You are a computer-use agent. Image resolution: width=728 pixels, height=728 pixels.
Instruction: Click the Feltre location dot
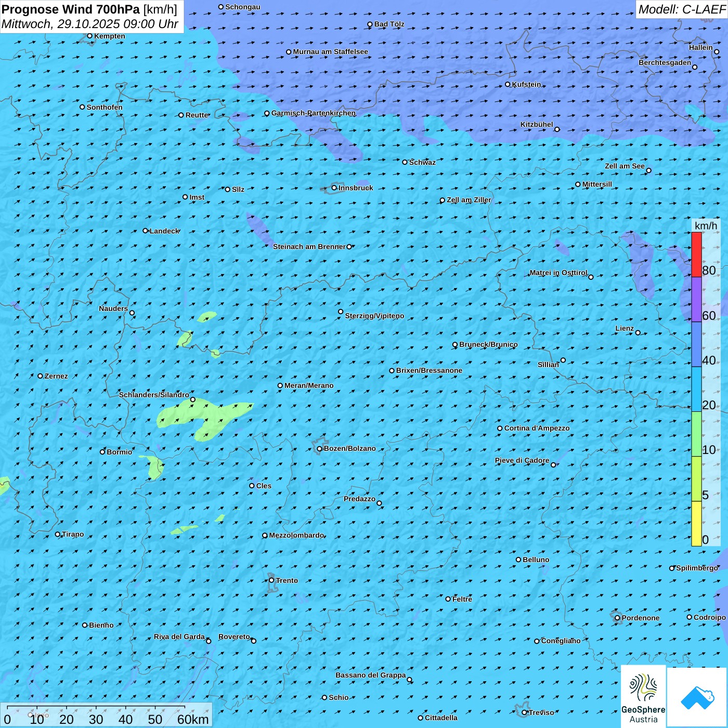click(448, 599)
